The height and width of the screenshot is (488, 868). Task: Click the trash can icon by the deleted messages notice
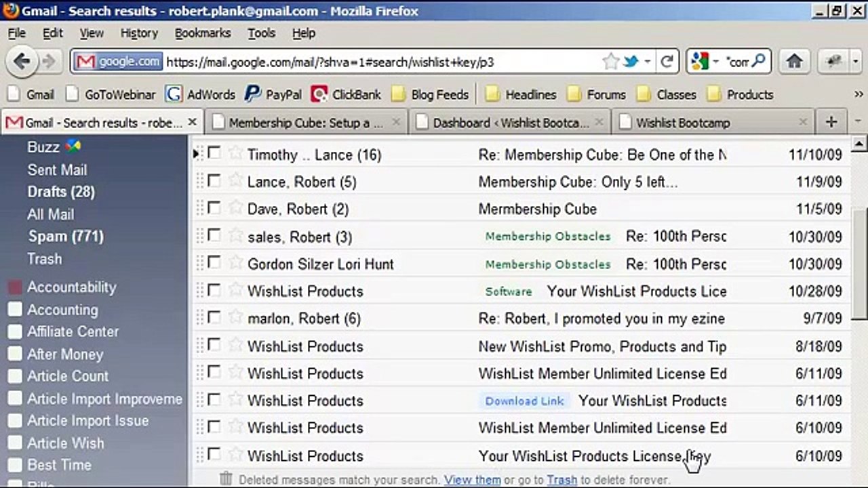(226, 479)
